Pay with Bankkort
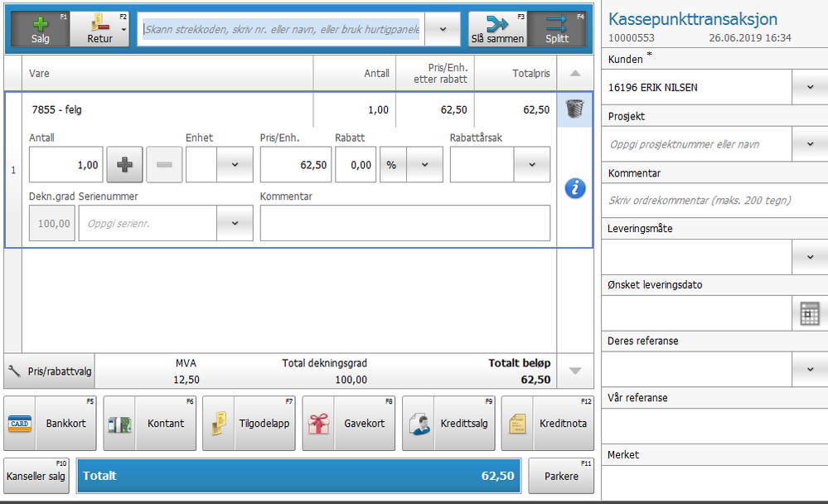This screenshot has width=828, height=504. click(x=51, y=423)
